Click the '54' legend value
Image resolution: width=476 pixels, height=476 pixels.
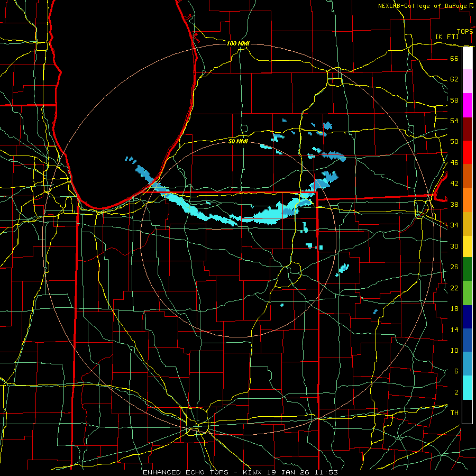[x=454, y=121]
